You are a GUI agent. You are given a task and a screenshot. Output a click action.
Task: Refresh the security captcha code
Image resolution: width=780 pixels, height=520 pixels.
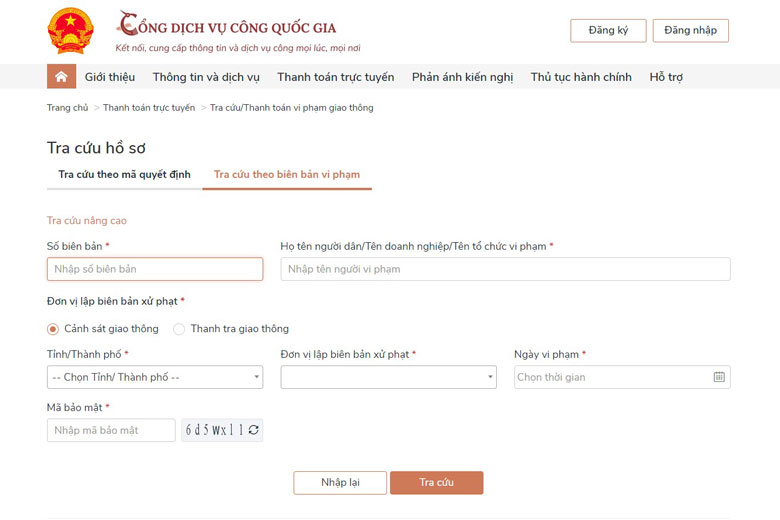(x=254, y=430)
